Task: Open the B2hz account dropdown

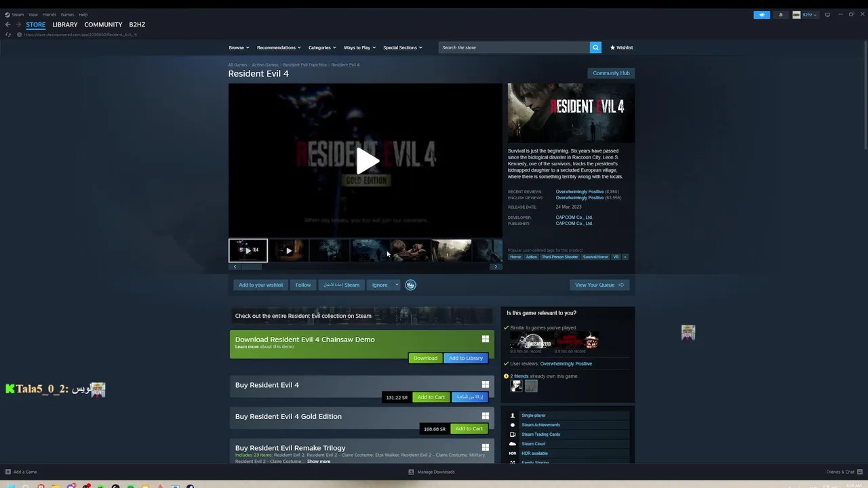Action: [805, 14]
